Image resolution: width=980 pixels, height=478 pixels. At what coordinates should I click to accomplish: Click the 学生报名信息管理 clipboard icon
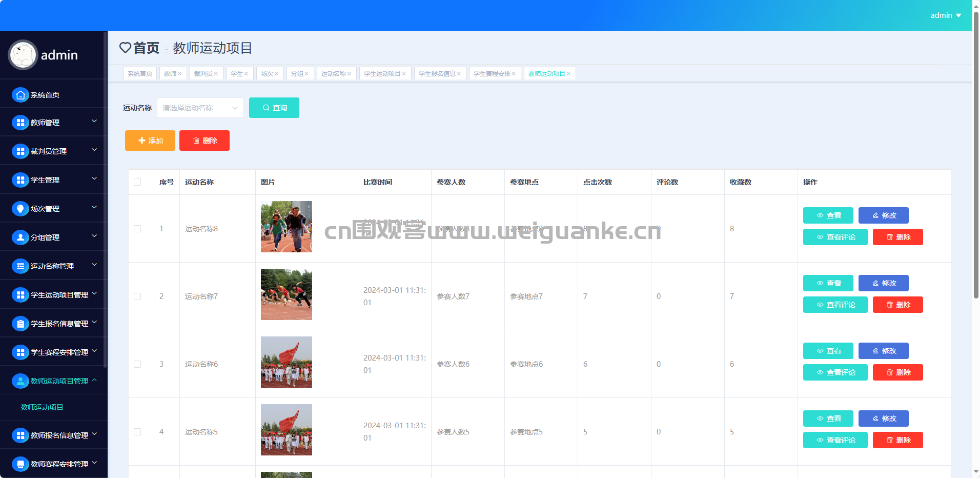tap(21, 324)
